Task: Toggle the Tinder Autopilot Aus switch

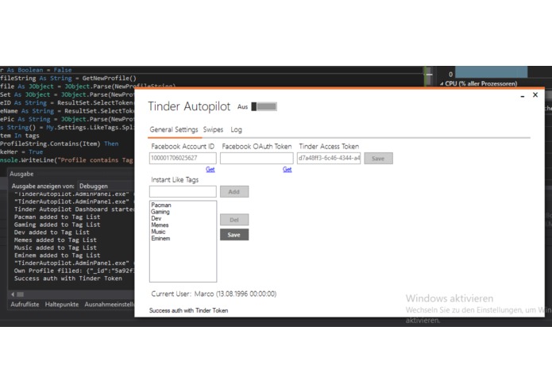Action: (264, 106)
